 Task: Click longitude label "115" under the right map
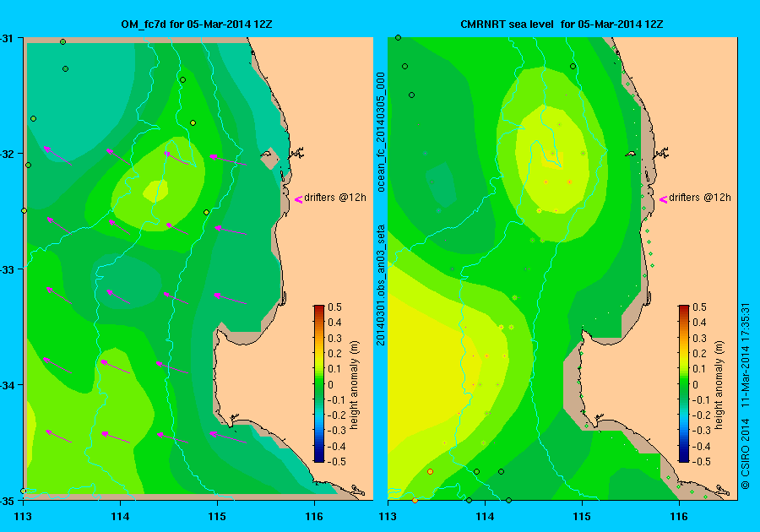tap(582, 517)
